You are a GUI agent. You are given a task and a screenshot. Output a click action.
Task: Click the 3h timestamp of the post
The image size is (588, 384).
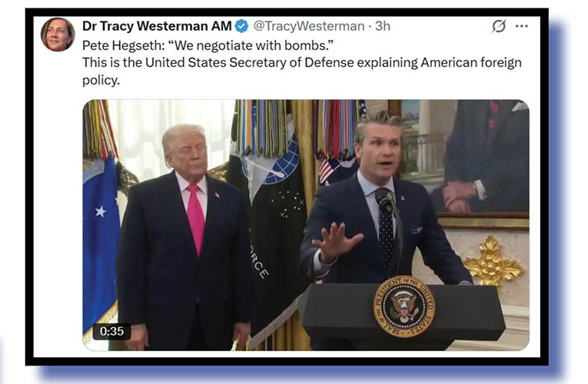click(383, 26)
